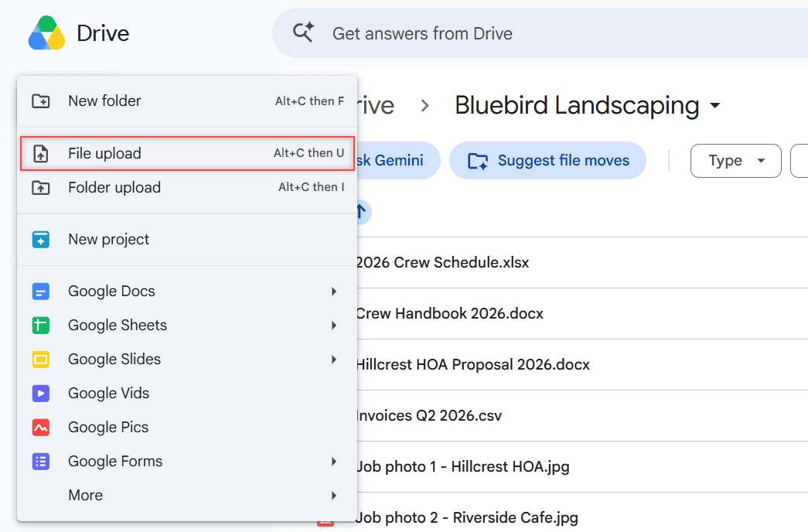808x532 pixels.
Task: Click the Suggest file moves button
Action: (547, 161)
